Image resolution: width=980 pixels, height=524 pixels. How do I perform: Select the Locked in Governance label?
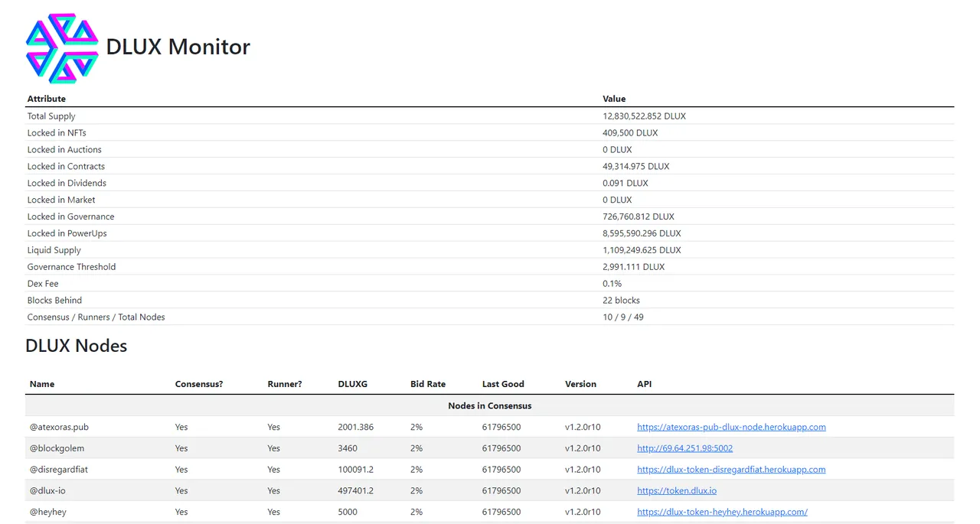(70, 217)
